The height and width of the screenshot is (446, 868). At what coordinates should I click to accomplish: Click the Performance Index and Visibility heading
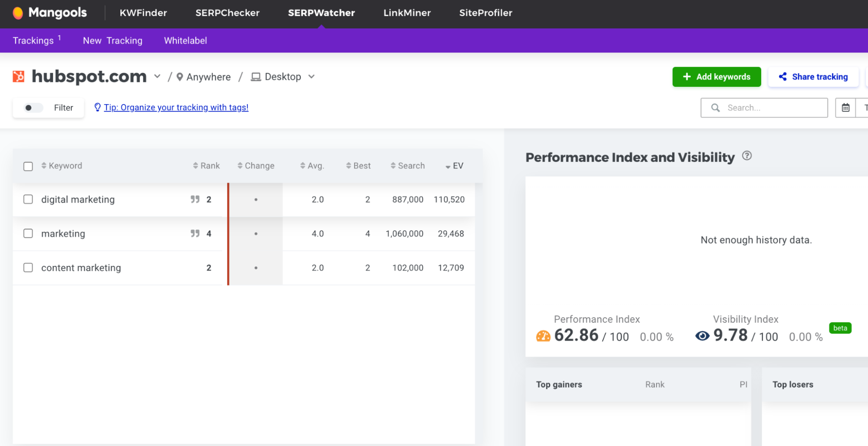630,157
